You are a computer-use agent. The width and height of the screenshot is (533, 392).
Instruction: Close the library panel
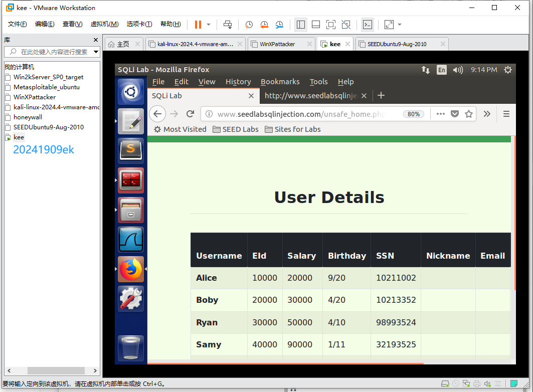pyautogui.click(x=95, y=40)
